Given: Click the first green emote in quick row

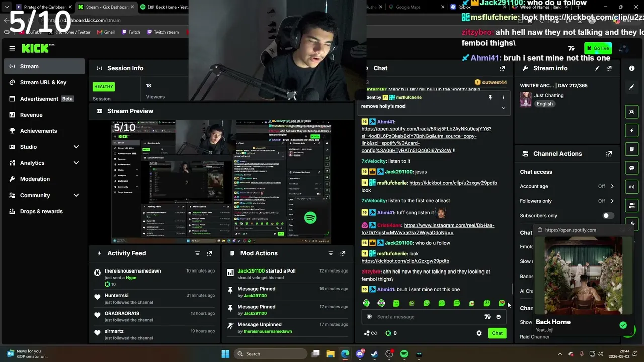Looking at the screenshot, I should (x=366, y=303).
